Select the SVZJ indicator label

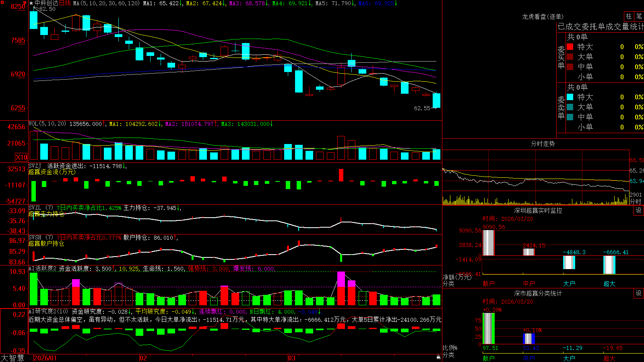35,166
